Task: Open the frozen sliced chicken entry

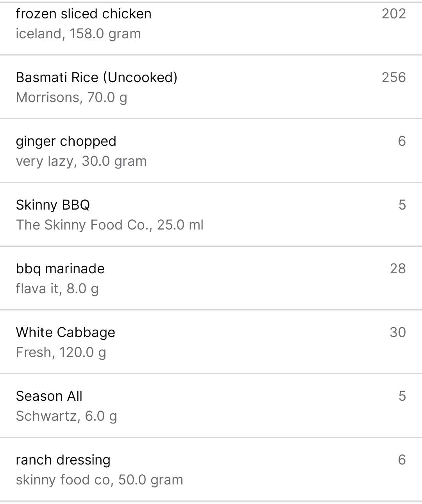Action: click(211, 29)
